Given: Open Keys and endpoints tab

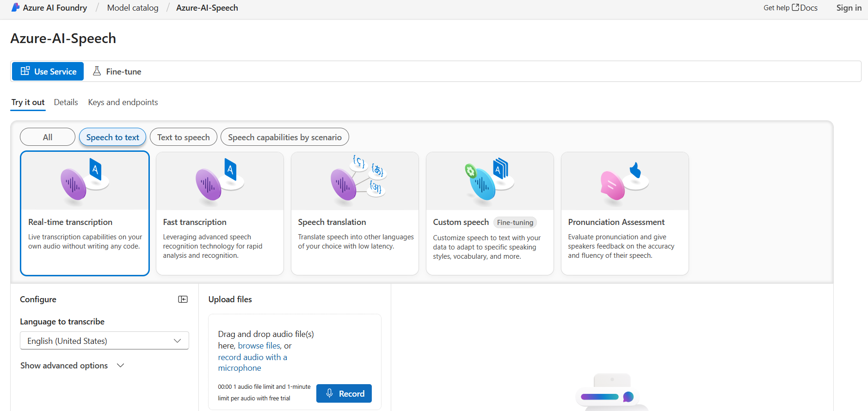Looking at the screenshot, I should pos(123,102).
